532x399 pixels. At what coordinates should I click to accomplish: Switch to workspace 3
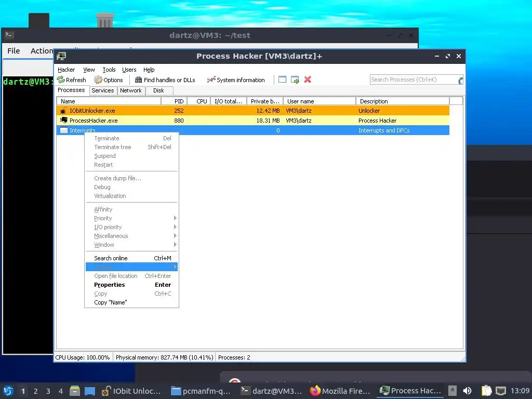pyautogui.click(x=48, y=391)
